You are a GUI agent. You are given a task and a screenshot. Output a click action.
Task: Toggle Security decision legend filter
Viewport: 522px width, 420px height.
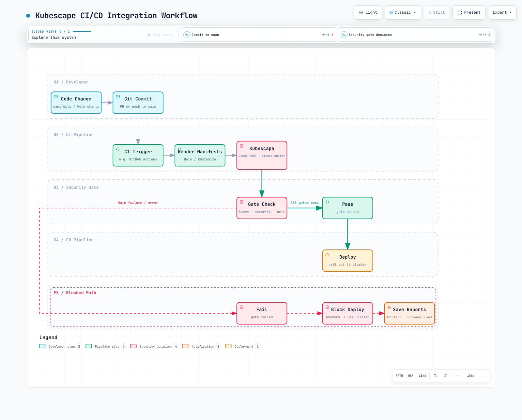coord(155,346)
